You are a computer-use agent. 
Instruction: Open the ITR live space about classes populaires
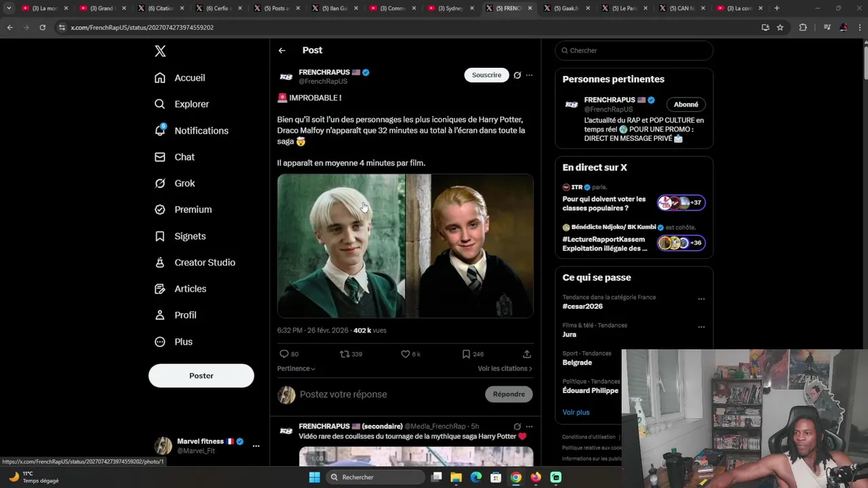[634, 199]
